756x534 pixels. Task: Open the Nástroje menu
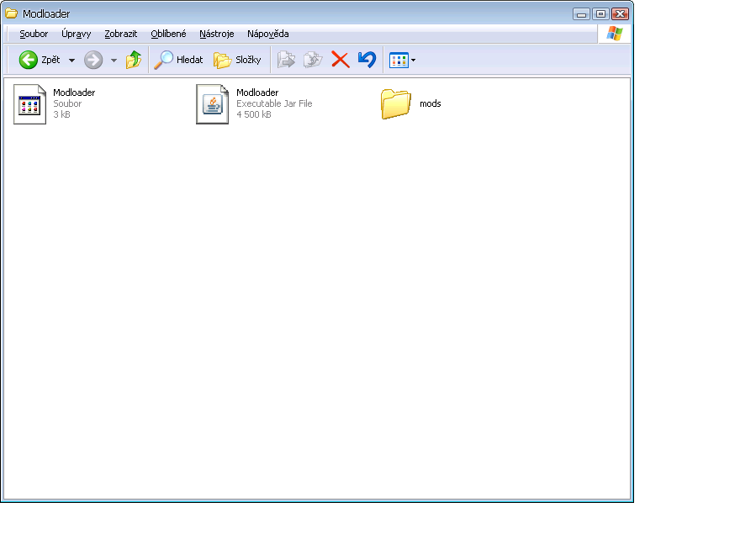(x=216, y=34)
